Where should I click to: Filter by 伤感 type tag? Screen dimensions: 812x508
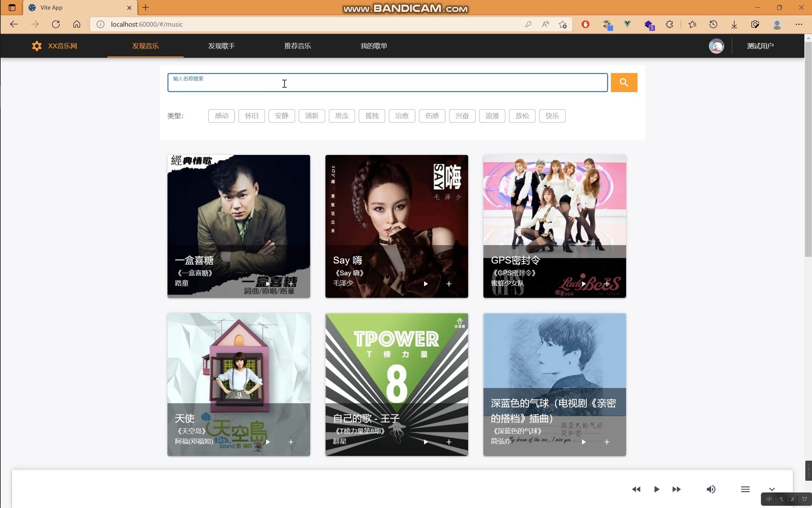432,116
